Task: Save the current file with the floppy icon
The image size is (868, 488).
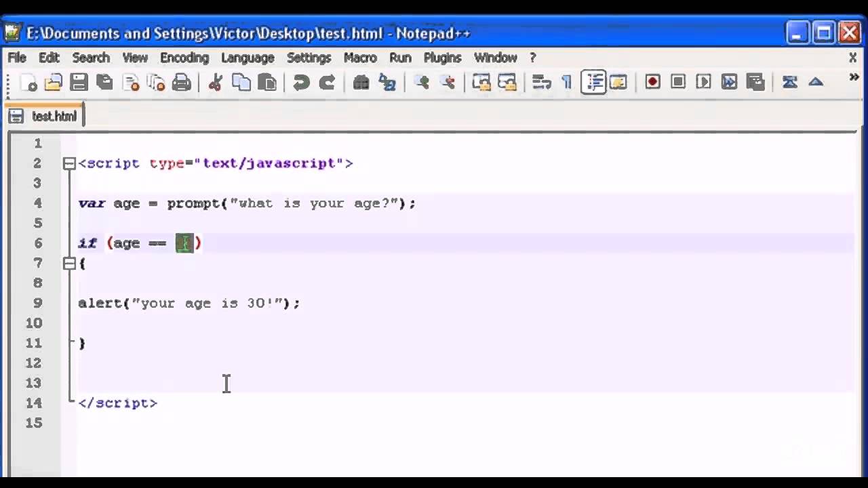Action: (x=79, y=83)
